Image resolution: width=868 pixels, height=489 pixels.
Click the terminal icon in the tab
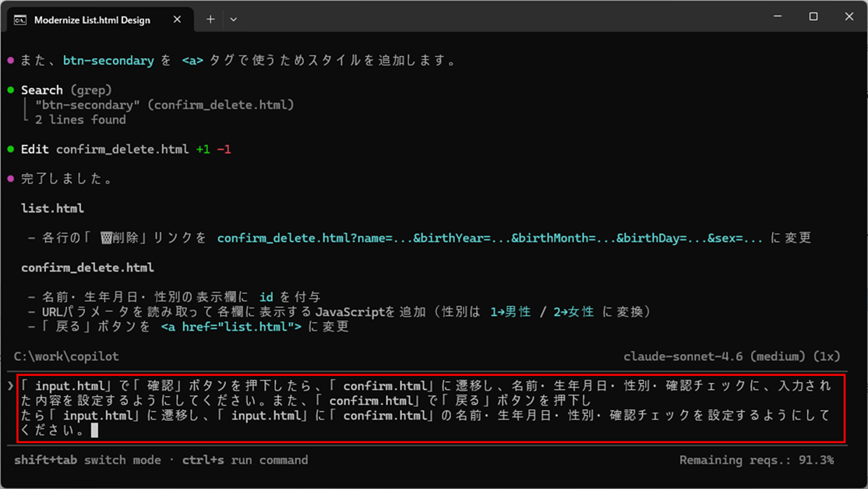point(20,19)
